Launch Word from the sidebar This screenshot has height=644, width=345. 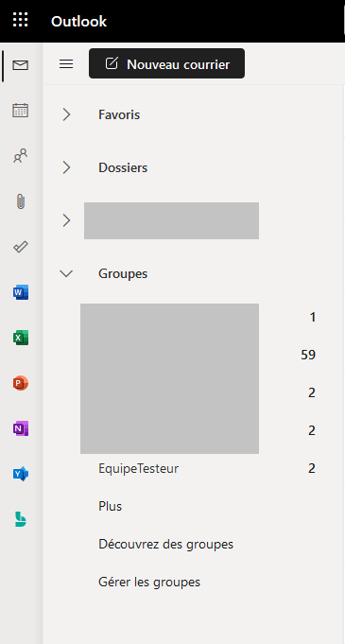(21, 292)
